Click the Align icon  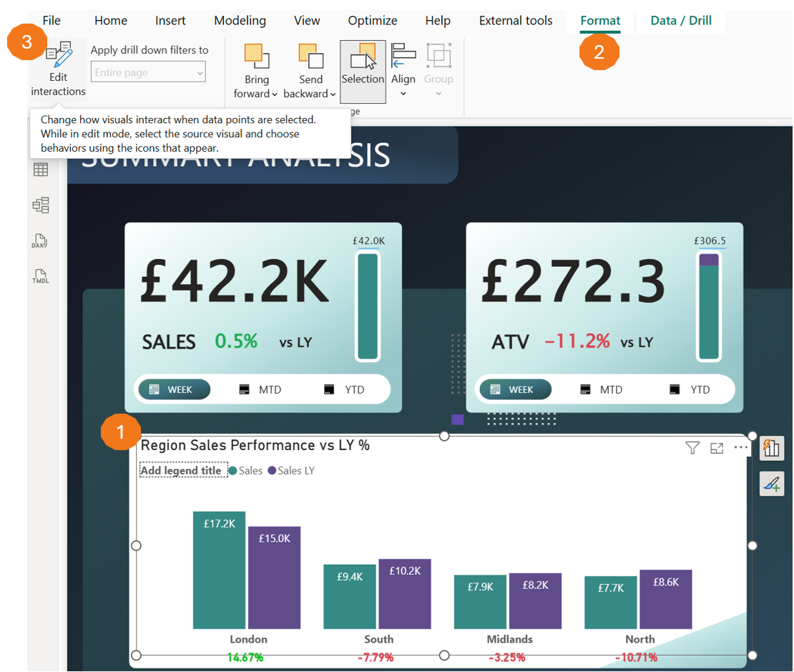click(x=403, y=55)
